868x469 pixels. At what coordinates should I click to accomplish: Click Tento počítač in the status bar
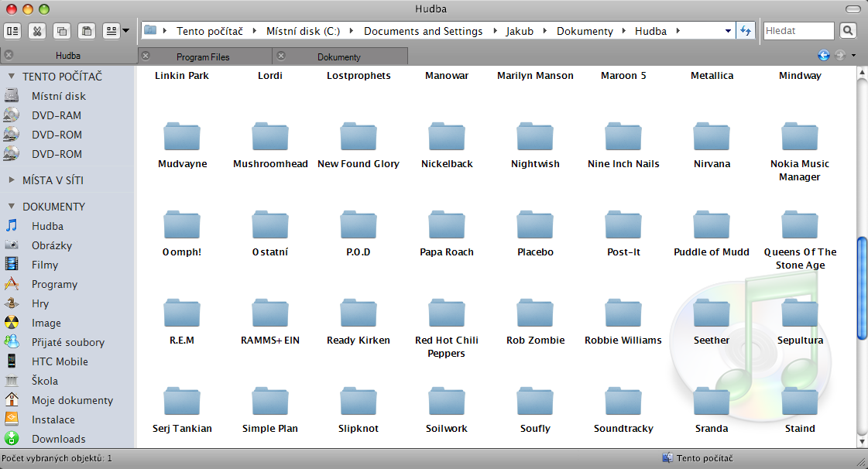click(704, 458)
